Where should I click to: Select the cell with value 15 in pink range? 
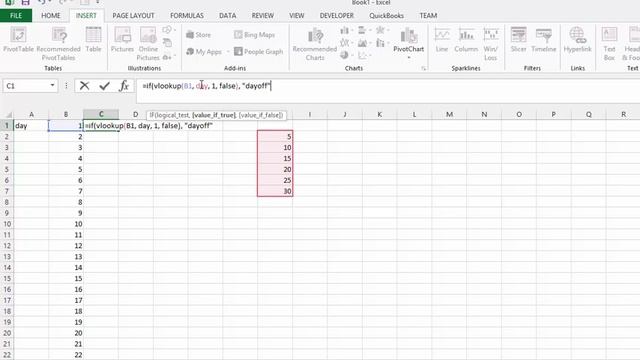pos(275,158)
